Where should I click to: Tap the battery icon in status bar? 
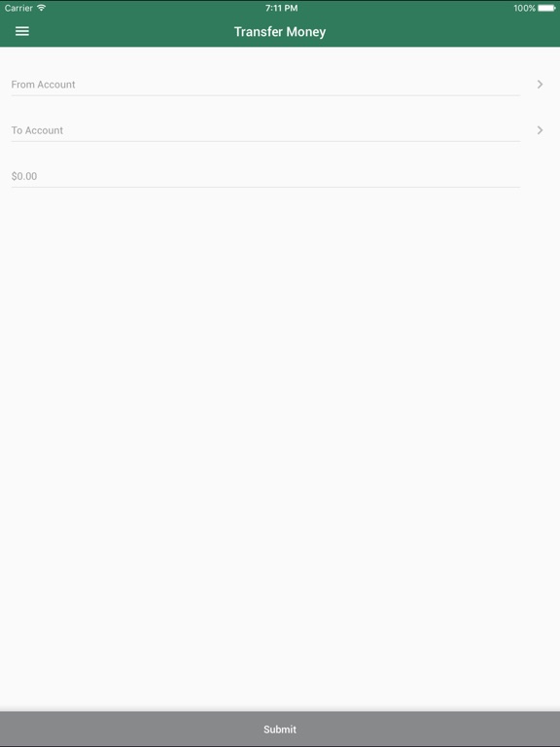point(546,8)
